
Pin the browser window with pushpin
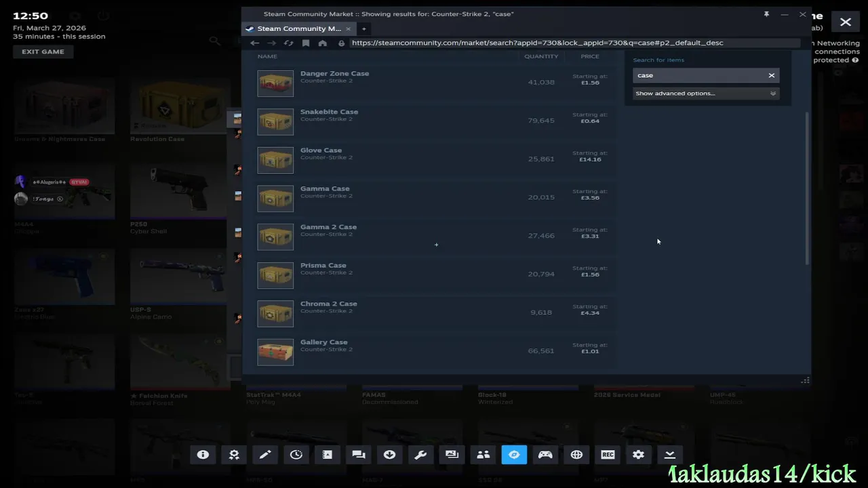click(x=766, y=14)
